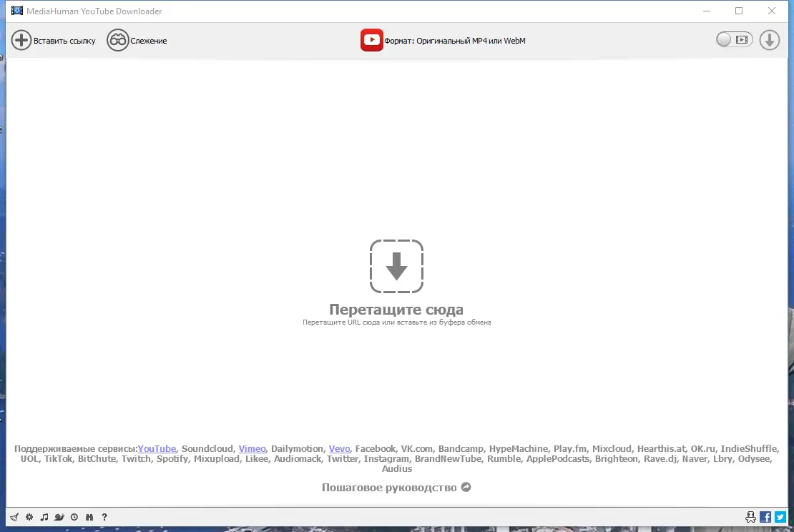794x532 pixels.
Task: Click the download arrow button top right
Action: (x=769, y=40)
